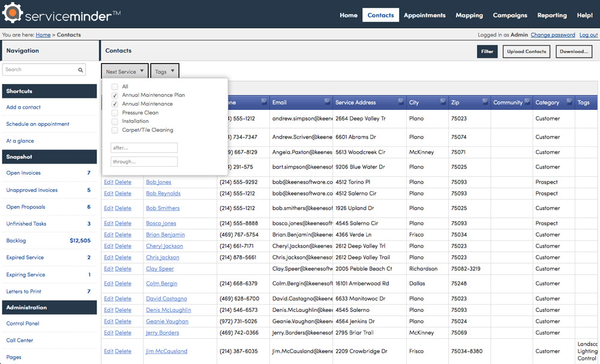Image resolution: width=600 pixels, height=364 pixels.
Task: Enable the Pressure Clean checkbox
Action: coord(115,113)
